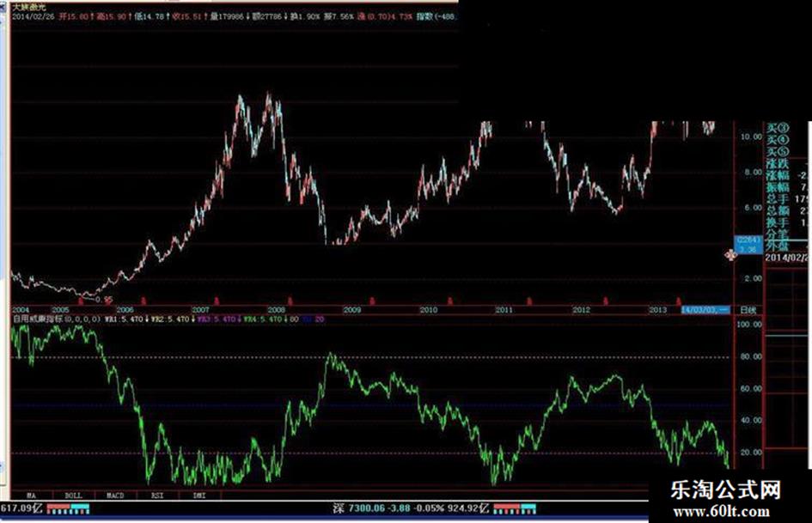Click the 自用威廉指标 indicator title
Image resolution: width=812 pixels, height=523 pixels.
(38, 319)
